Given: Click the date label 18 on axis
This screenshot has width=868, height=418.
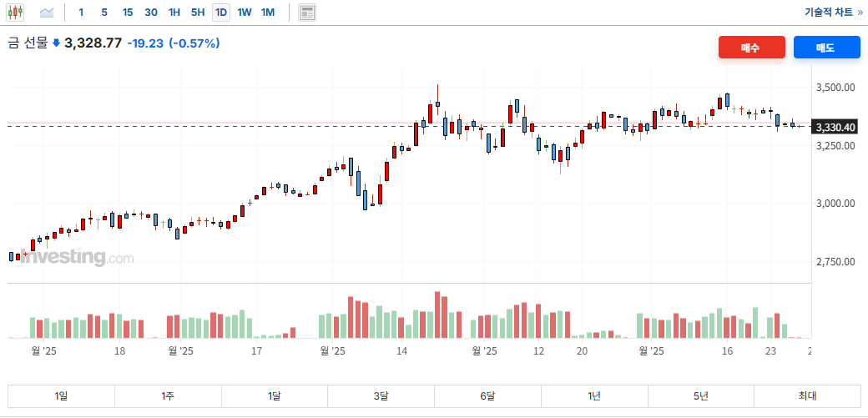Looking at the screenshot, I should pos(119,351).
